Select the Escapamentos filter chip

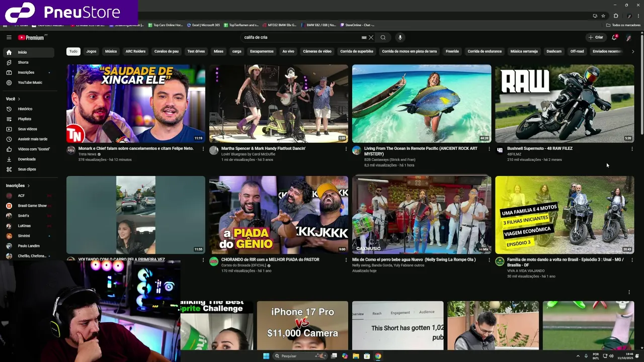click(x=262, y=51)
